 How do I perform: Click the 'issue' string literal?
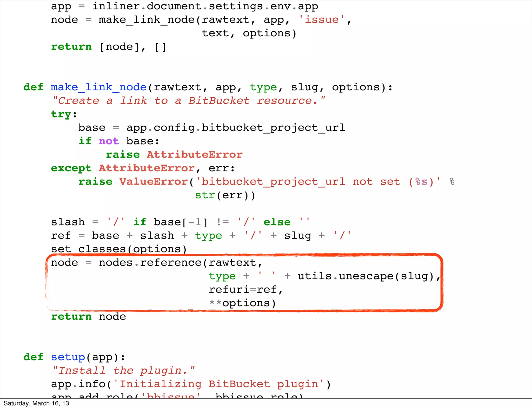click(322, 20)
